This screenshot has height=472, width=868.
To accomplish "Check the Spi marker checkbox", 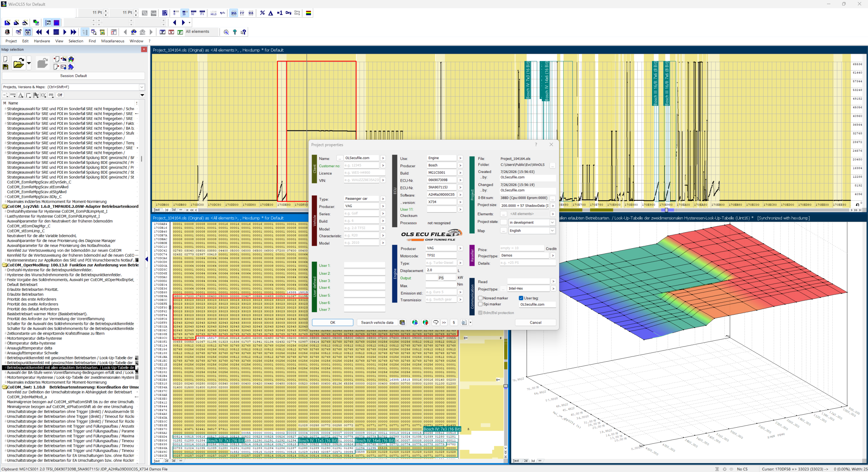I will pyautogui.click(x=480, y=304).
